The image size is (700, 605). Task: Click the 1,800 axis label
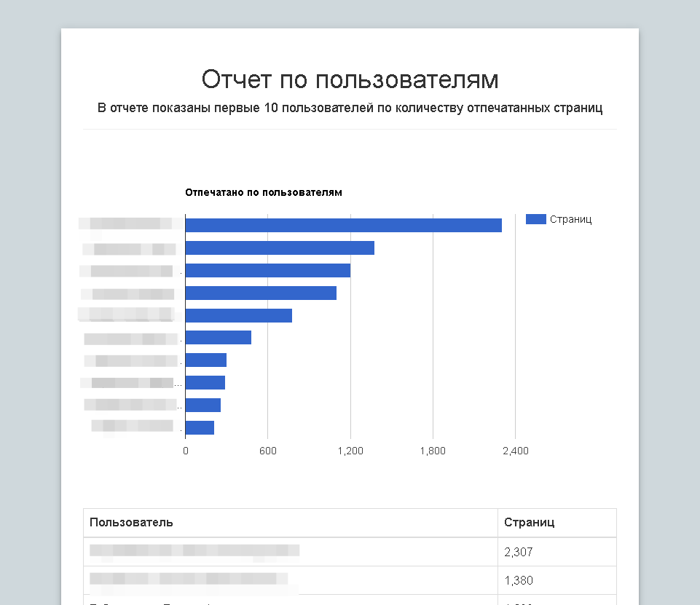(x=433, y=451)
